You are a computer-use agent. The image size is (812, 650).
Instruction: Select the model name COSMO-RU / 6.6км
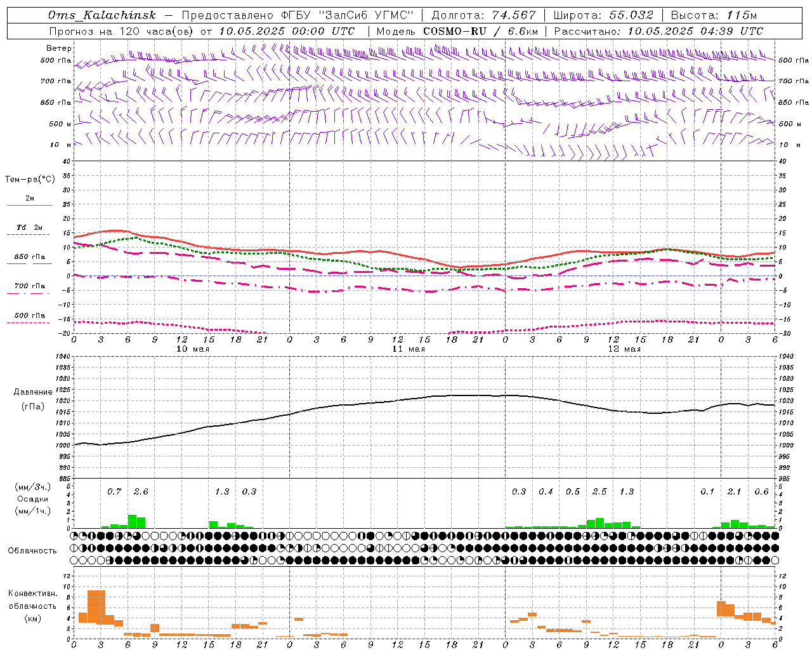point(481,31)
